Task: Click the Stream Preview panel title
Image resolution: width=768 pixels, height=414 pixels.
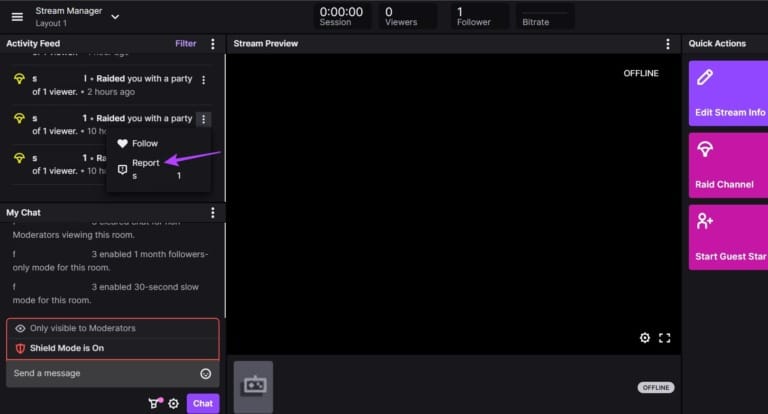Action: (x=265, y=44)
